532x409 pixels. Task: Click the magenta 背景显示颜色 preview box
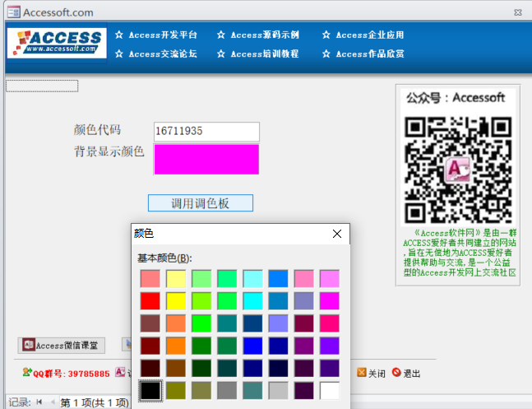[x=206, y=160]
